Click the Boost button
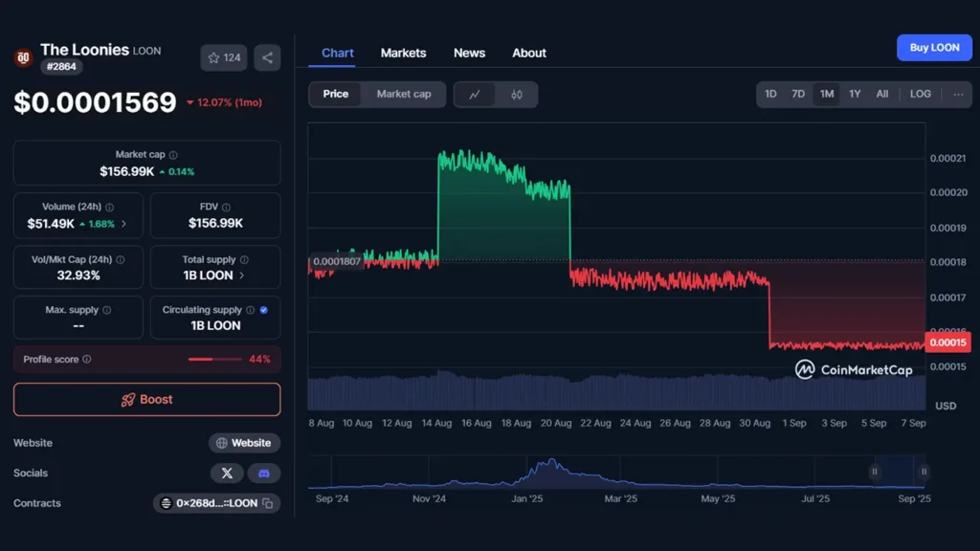Image resolution: width=980 pixels, height=551 pixels. click(x=146, y=399)
